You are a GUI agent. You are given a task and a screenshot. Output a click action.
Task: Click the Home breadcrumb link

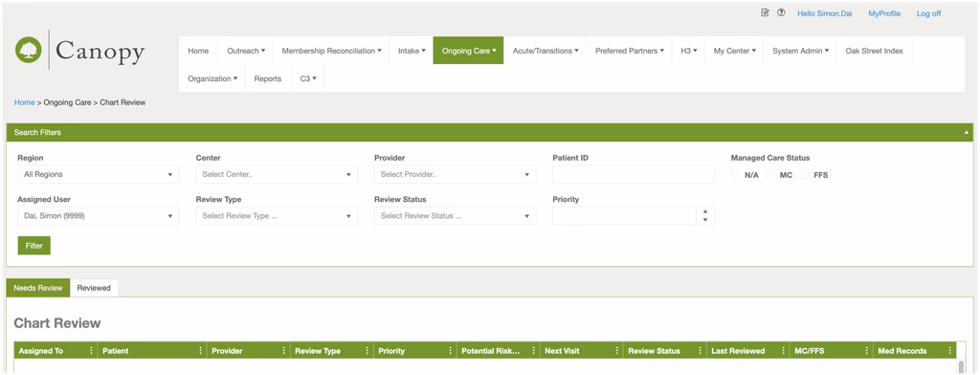[x=24, y=101]
